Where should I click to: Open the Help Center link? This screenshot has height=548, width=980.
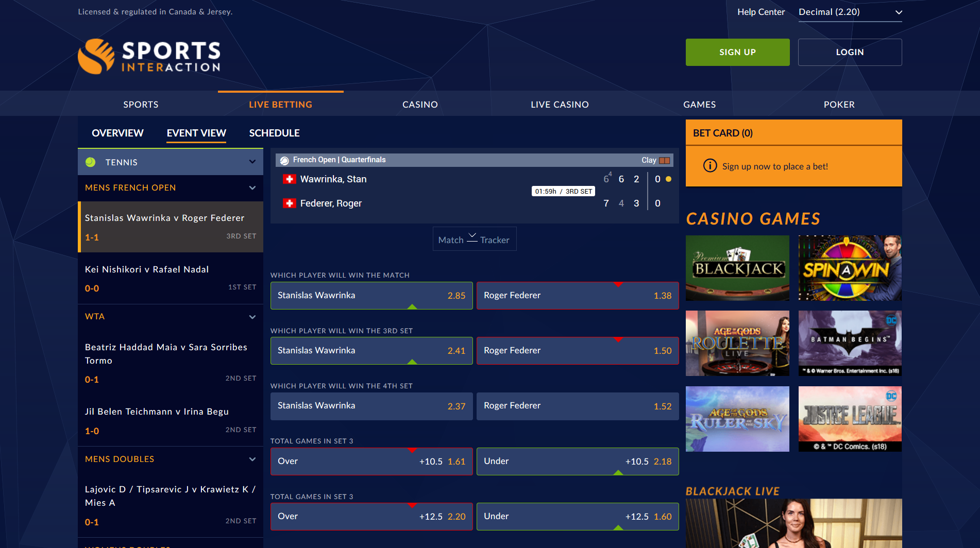761,12
